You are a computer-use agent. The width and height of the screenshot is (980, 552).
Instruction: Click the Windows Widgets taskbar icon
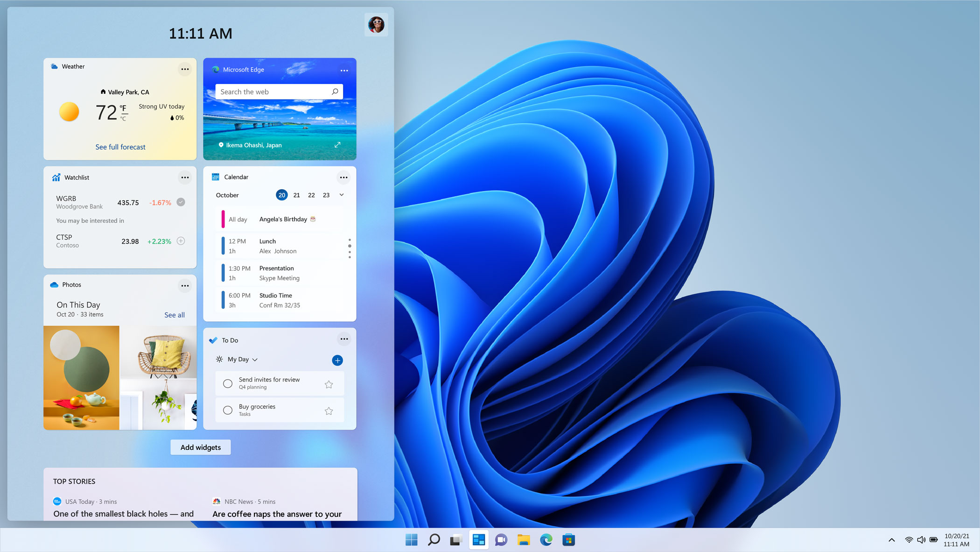[x=479, y=540]
